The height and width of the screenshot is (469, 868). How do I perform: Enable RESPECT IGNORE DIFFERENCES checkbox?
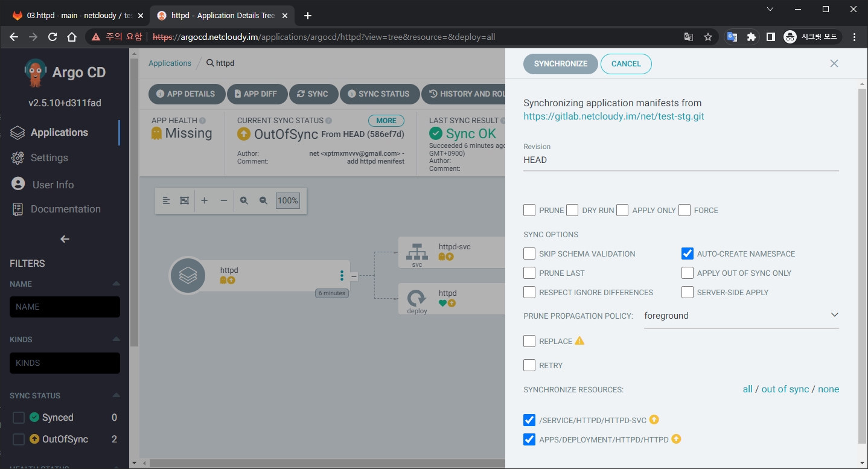click(x=529, y=292)
